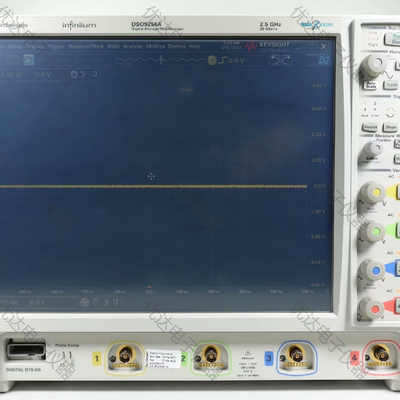Screen dimensions: 400x400
Task: Click the yellow channel 1 waveform trace
Action: 153,186
